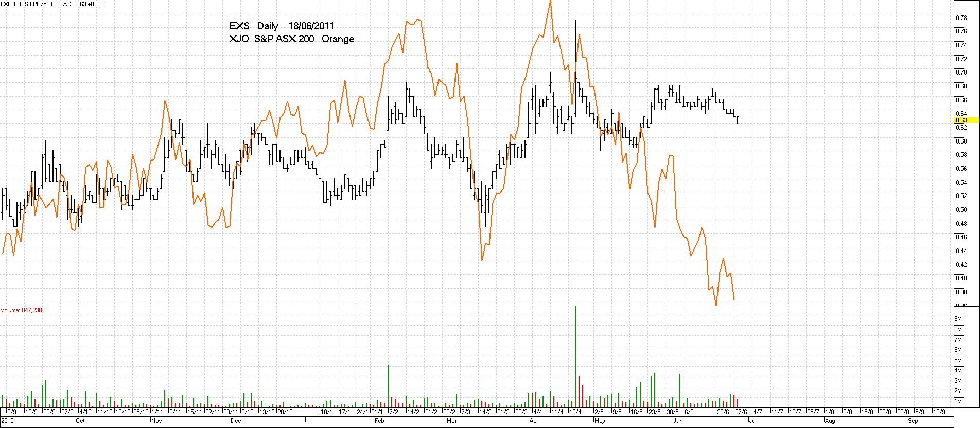Image resolution: width=980 pixels, height=428 pixels.
Task: Click the 'Nov' month marker on the date axis
Action: (156, 421)
